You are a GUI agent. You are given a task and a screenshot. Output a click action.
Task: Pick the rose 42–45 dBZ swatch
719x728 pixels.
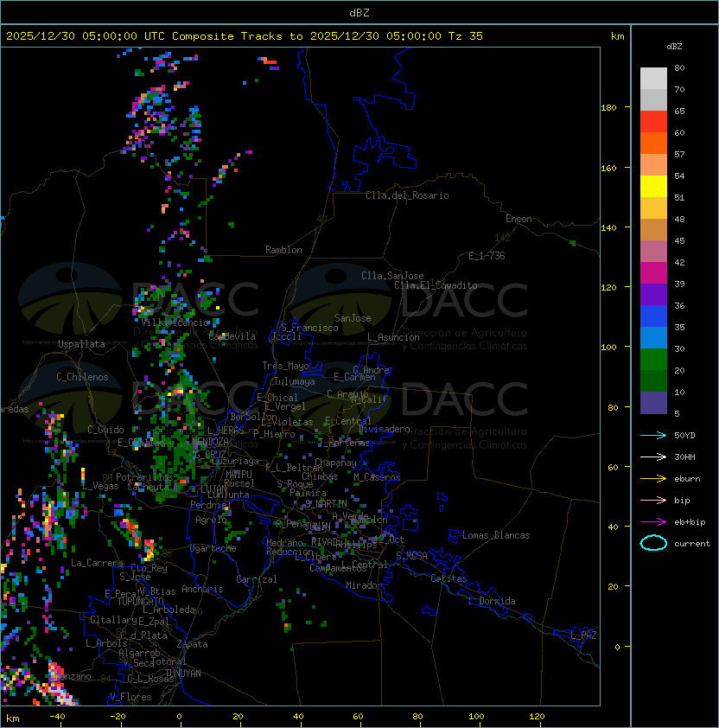pos(653,252)
